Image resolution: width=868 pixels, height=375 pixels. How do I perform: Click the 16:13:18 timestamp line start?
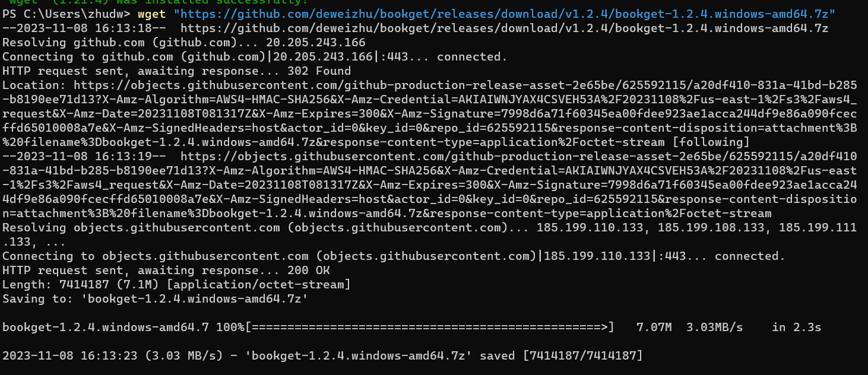[x=87, y=28]
